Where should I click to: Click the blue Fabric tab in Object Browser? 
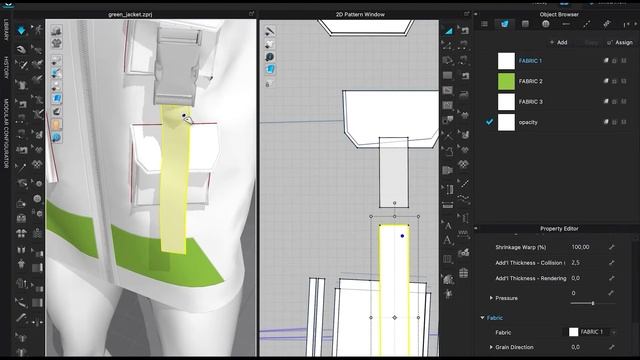(x=504, y=24)
